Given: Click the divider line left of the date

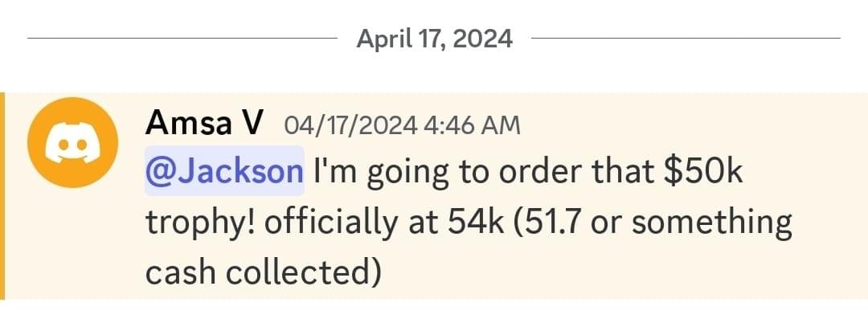Looking at the screenshot, I should point(182,38).
